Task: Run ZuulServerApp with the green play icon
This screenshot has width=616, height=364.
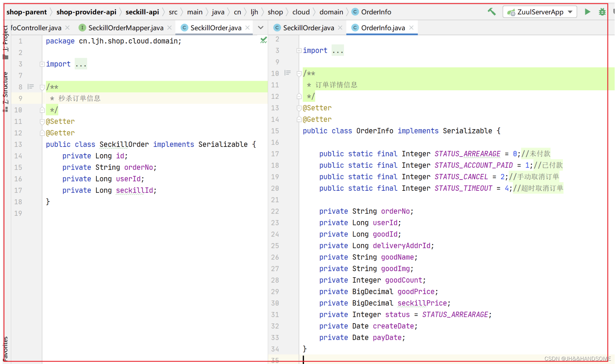Action: pos(587,12)
